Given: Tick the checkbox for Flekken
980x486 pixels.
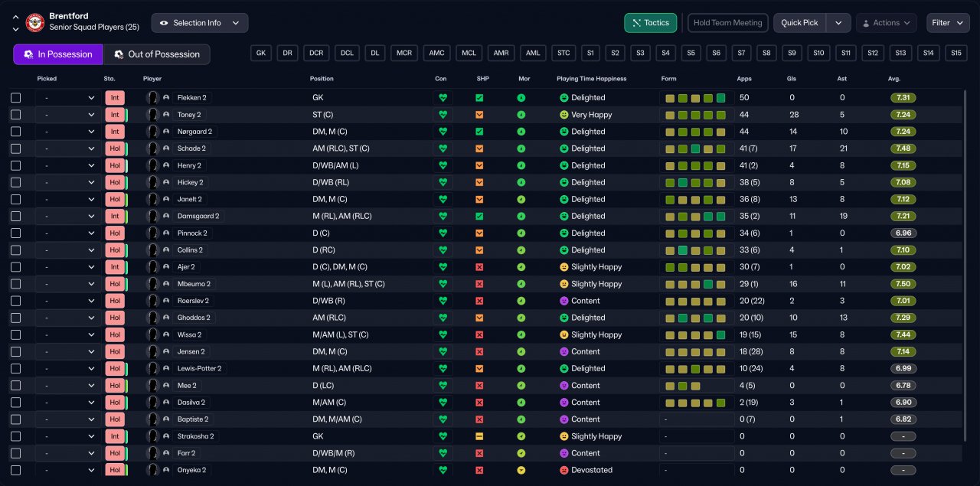Looking at the screenshot, I should tap(16, 98).
